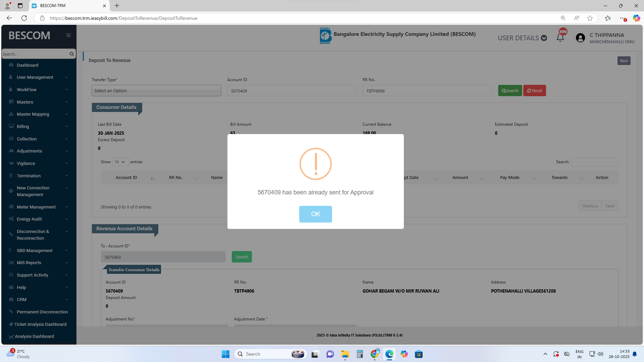Expand USER DETAILS dropdown
Screen dimensions: 644x362
(x=522, y=38)
